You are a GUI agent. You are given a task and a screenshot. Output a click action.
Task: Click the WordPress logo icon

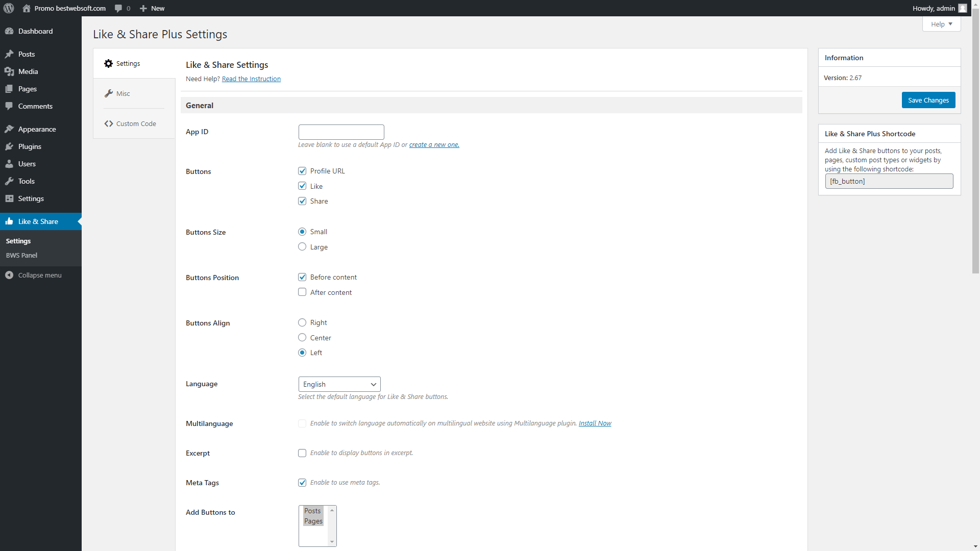(x=9, y=8)
